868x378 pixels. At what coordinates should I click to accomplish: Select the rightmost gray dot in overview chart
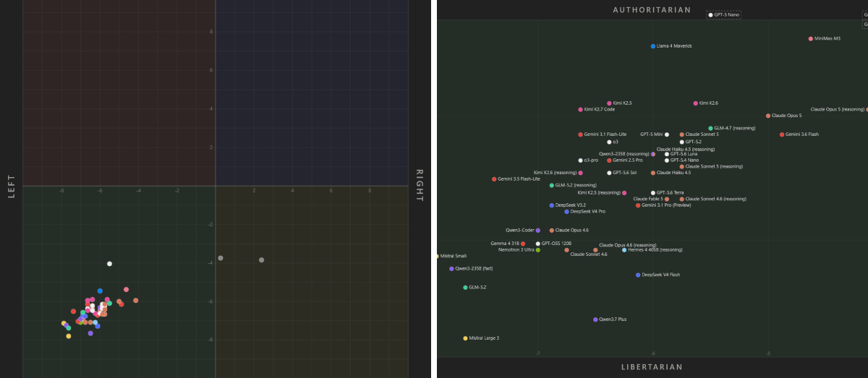pyautogui.click(x=261, y=260)
